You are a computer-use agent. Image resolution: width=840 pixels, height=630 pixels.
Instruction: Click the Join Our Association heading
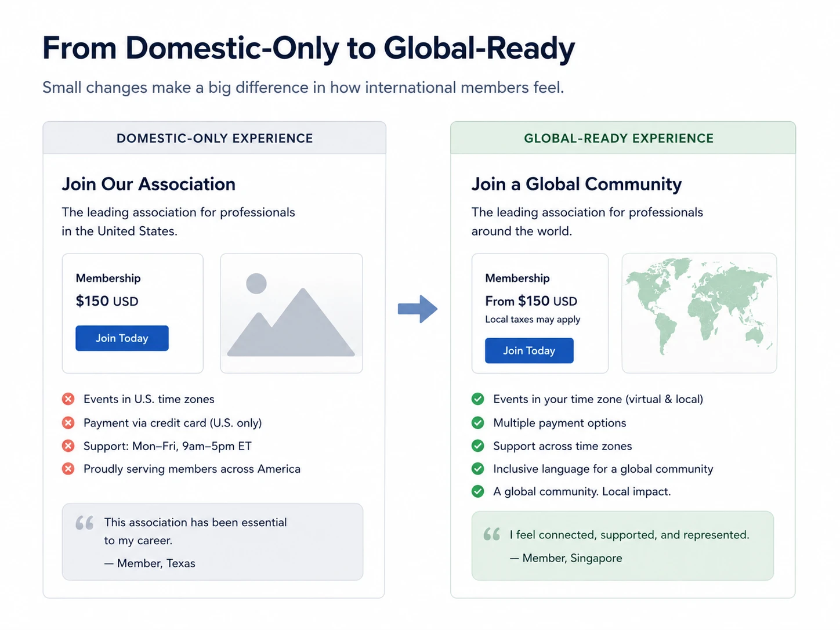tap(149, 184)
